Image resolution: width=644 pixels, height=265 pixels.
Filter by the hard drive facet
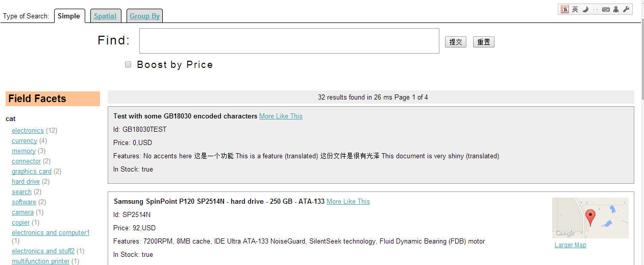click(x=26, y=181)
